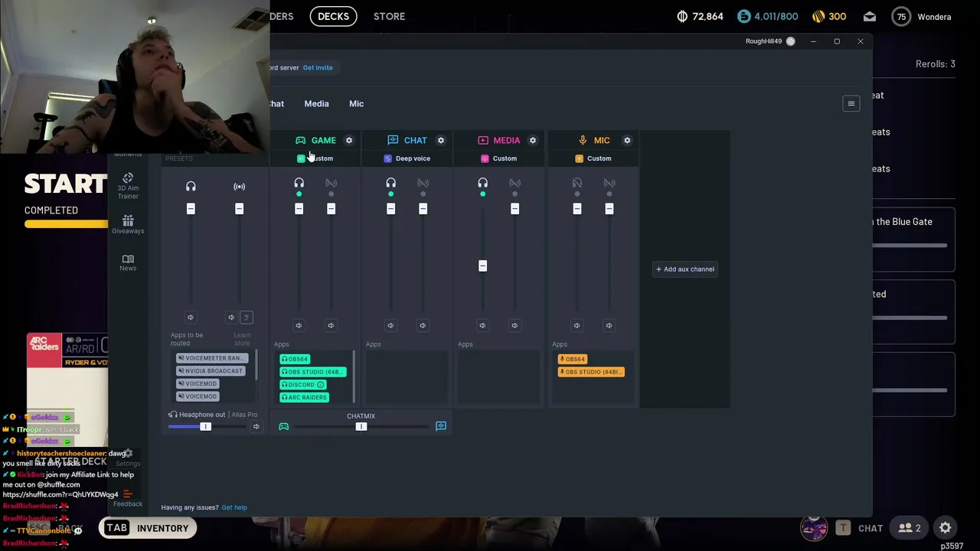Open the DECKS tab in the game
This screenshot has width=980, height=551.
tap(333, 16)
